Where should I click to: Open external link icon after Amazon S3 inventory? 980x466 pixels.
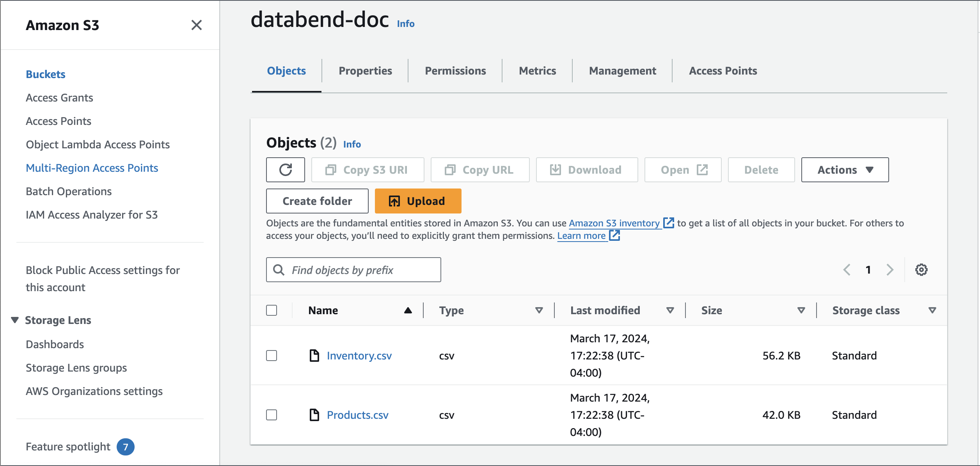tap(669, 223)
